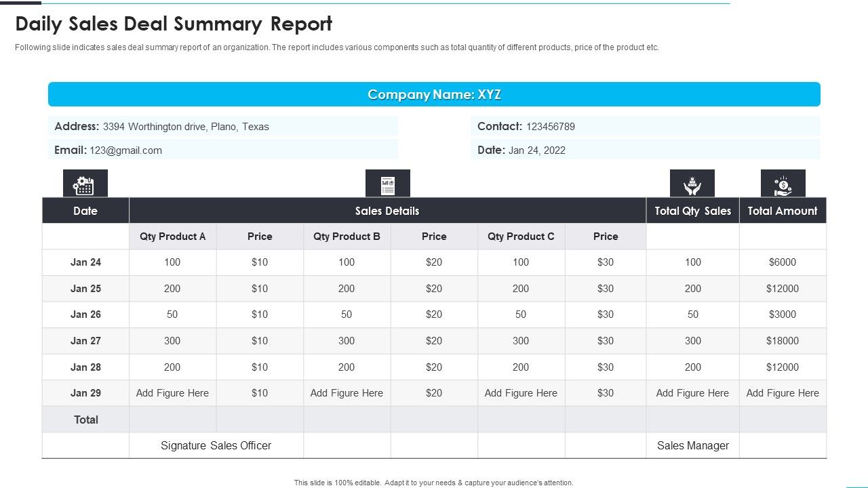Select the Company Name: XYZ banner
This screenshot has height=488, width=868.
[x=434, y=94]
